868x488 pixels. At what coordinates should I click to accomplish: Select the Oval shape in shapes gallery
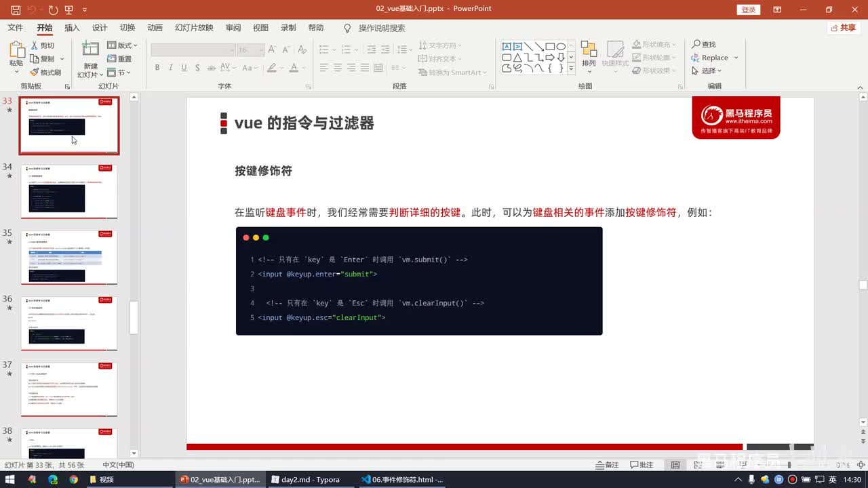pyautogui.click(x=561, y=47)
